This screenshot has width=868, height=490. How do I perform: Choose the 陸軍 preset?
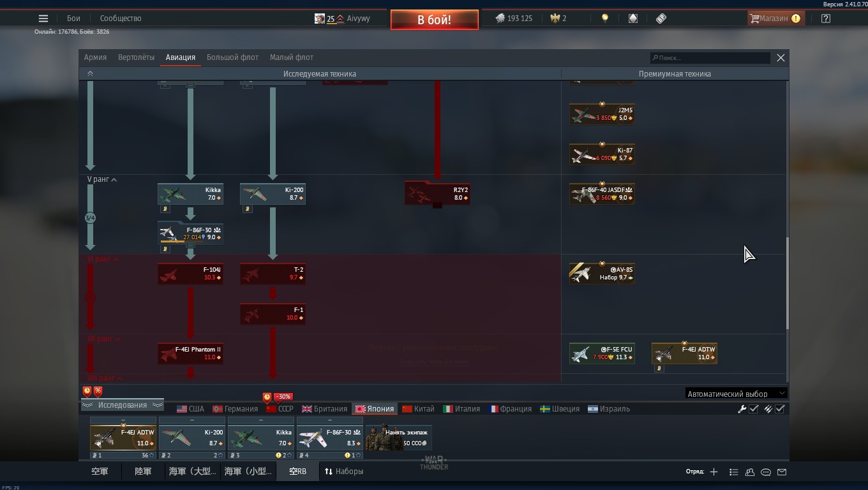click(144, 471)
